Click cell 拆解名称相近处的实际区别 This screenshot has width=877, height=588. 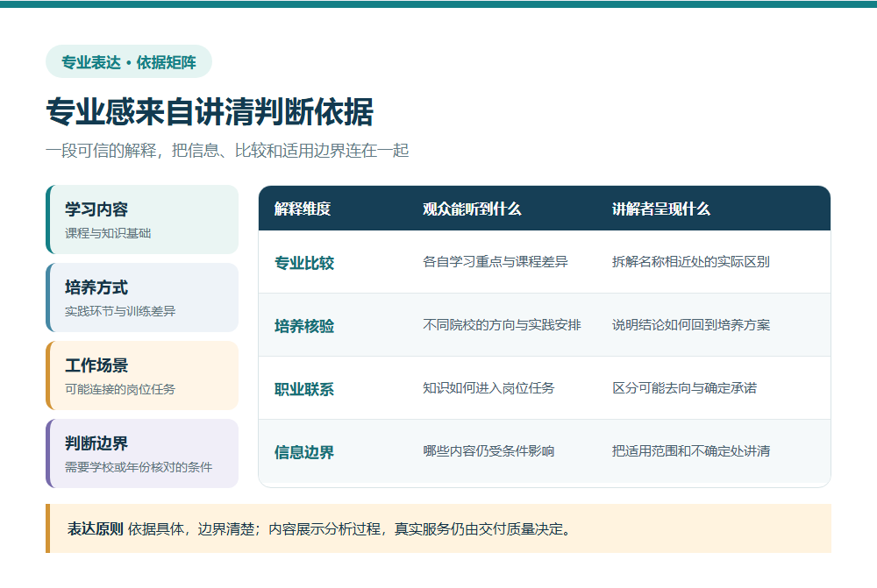point(691,262)
